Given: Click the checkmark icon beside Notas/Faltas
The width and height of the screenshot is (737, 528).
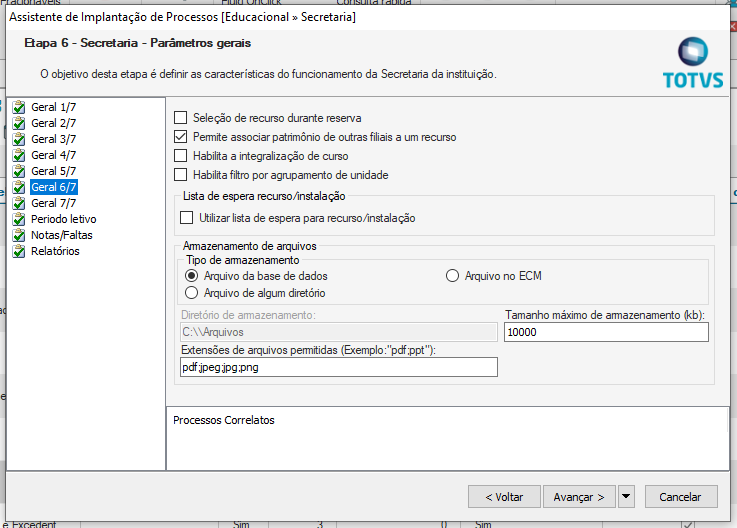Looking at the screenshot, I should [x=18, y=235].
